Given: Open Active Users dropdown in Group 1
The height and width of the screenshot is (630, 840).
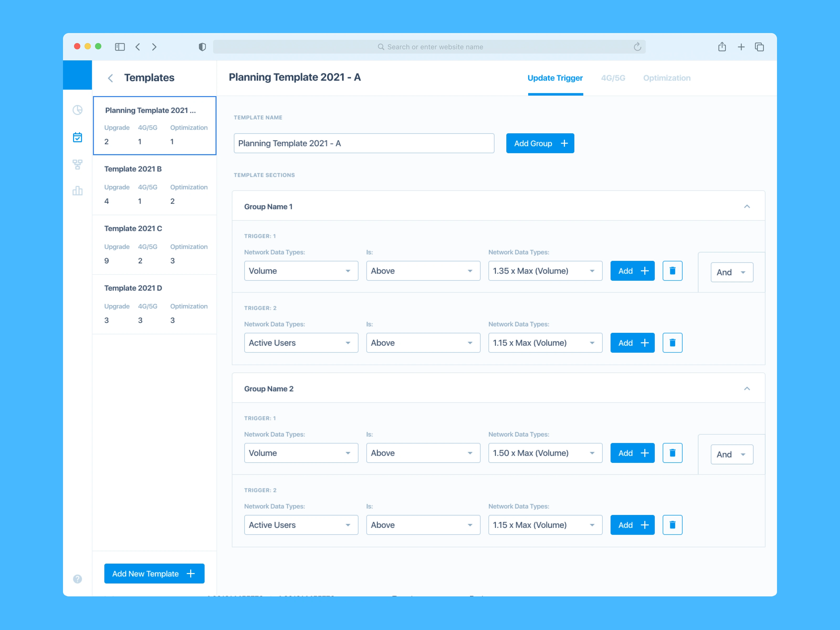Looking at the screenshot, I should pos(301,343).
